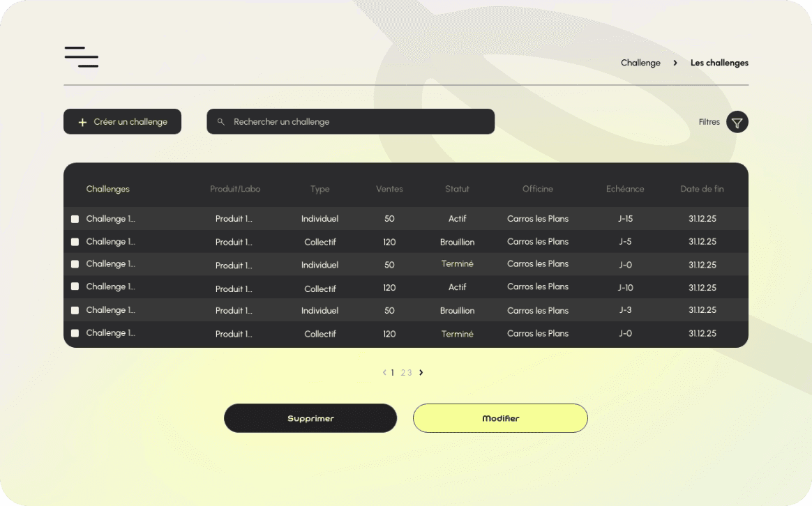The width and height of the screenshot is (812, 506).
Task: Click the breadcrumb chevron separator
Action: (675, 63)
